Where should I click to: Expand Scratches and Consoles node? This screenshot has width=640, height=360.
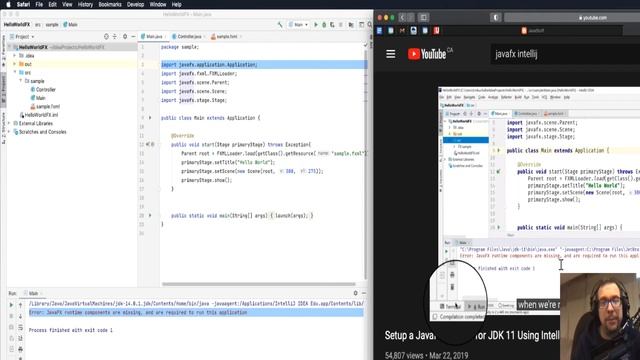9,132
